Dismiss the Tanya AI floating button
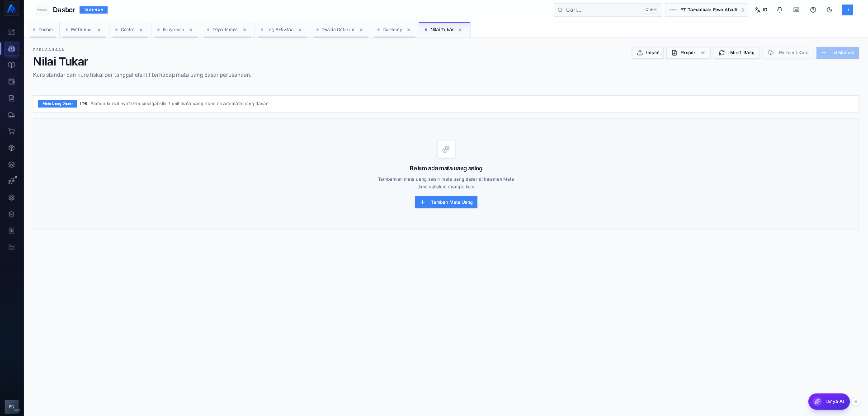Image resolution: width=868 pixels, height=416 pixels. point(856,402)
